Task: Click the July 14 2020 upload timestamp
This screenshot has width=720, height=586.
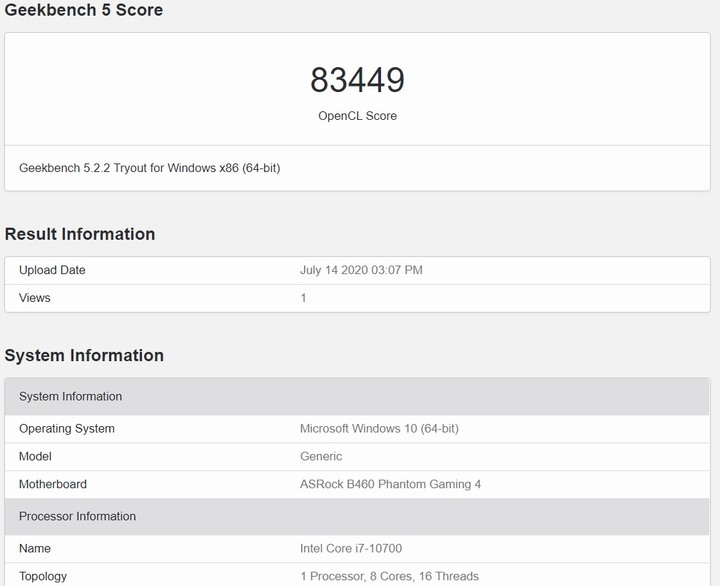Action: pyautogui.click(x=361, y=270)
